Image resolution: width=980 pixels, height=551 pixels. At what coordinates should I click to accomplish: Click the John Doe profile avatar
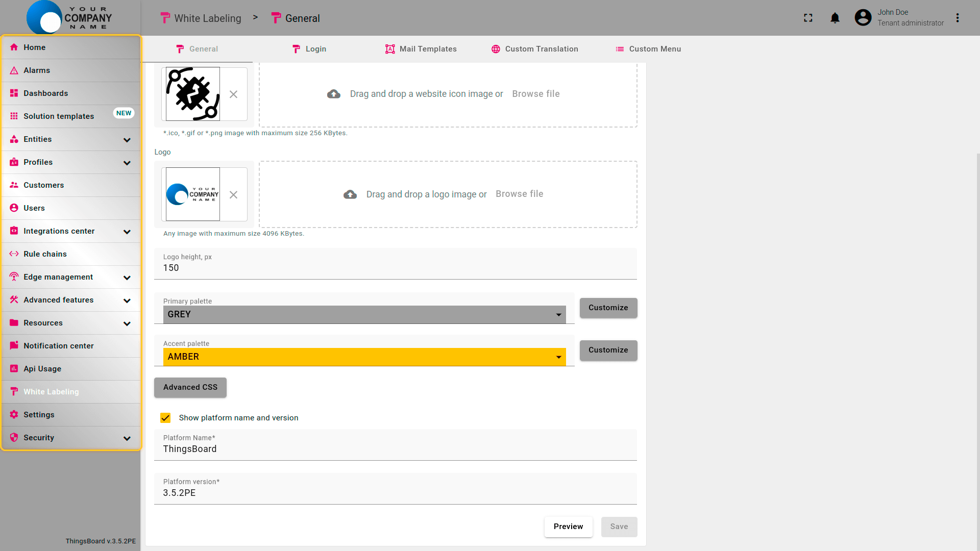[x=863, y=18]
